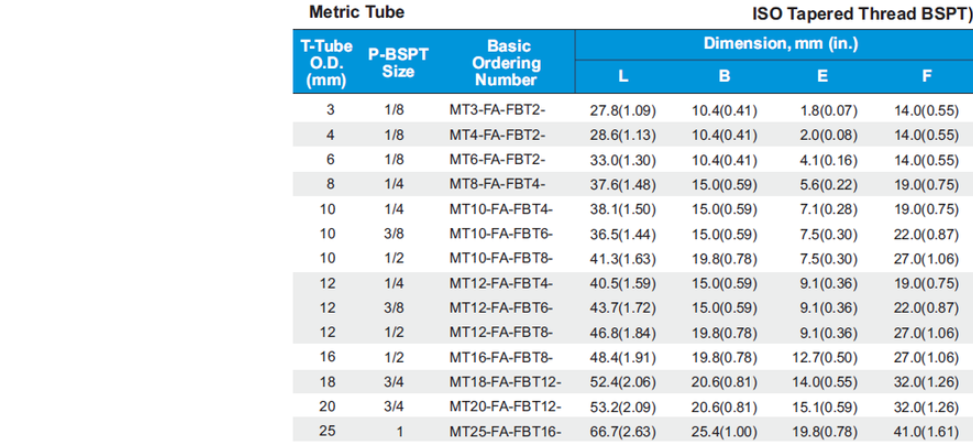Screen dimensions: 973x445
Task: Select the L dimension column header
Action: (x=622, y=76)
